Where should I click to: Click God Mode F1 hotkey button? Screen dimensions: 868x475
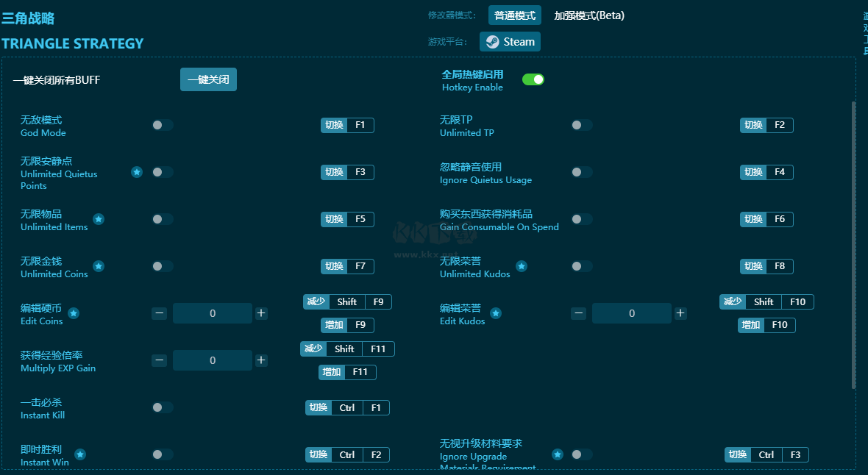348,125
